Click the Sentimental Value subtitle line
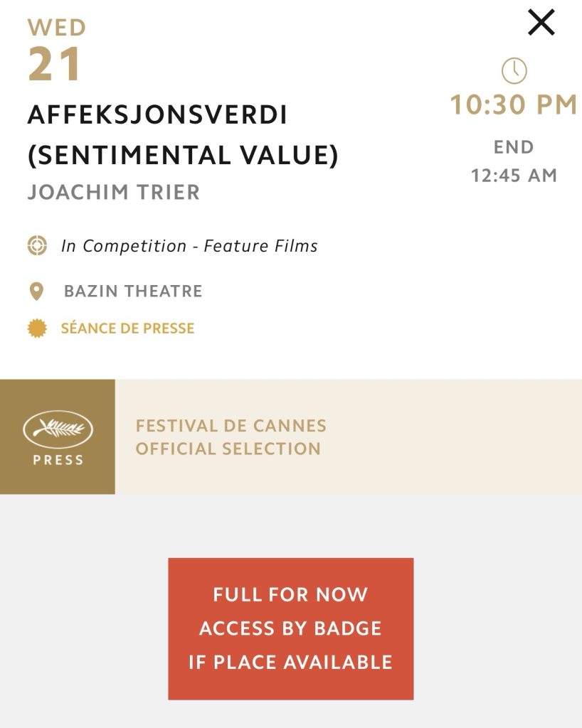Image resolution: width=582 pixels, height=728 pixels. coord(183,155)
